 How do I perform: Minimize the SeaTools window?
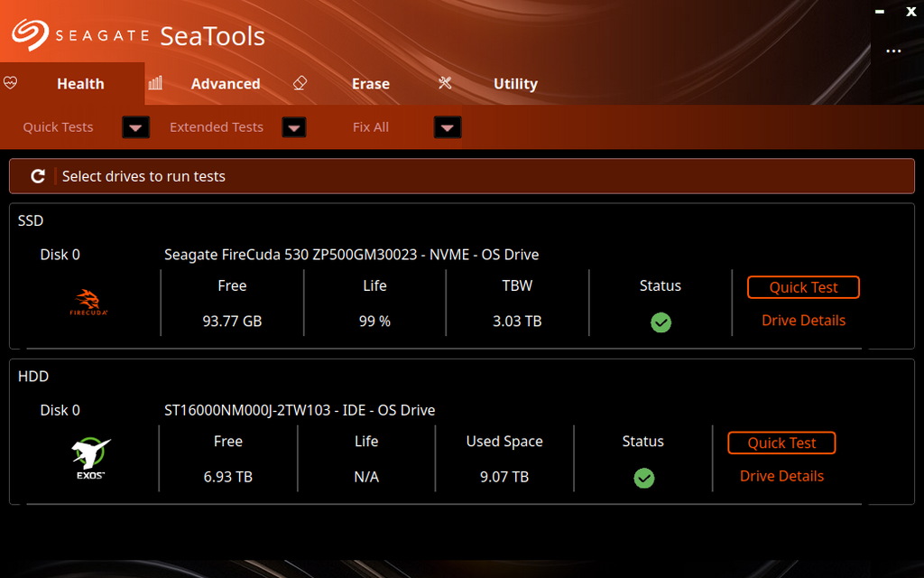[x=879, y=11]
